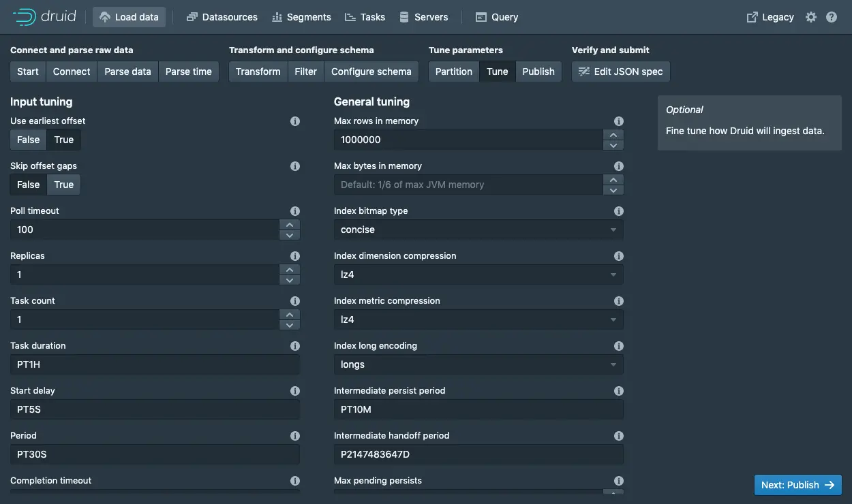This screenshot has width=852, height=504.
Task: Show info for Index bitmap type
Action: [x=619, y=211]
